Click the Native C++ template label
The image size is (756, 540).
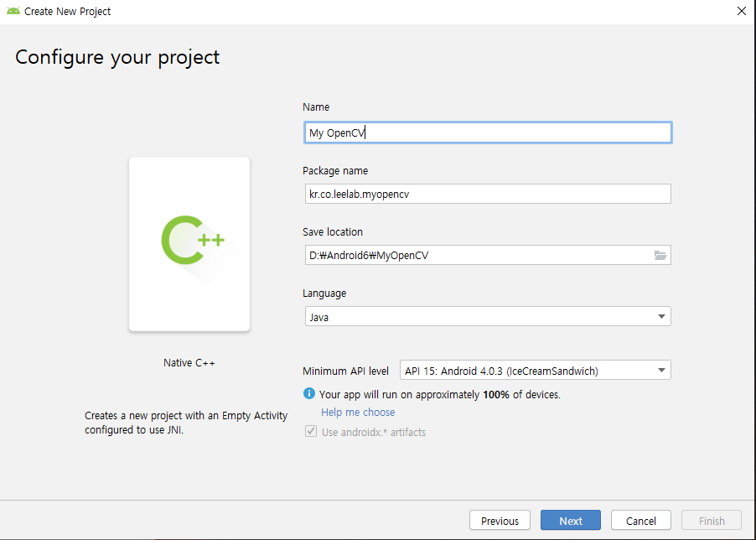click(189, 363)
